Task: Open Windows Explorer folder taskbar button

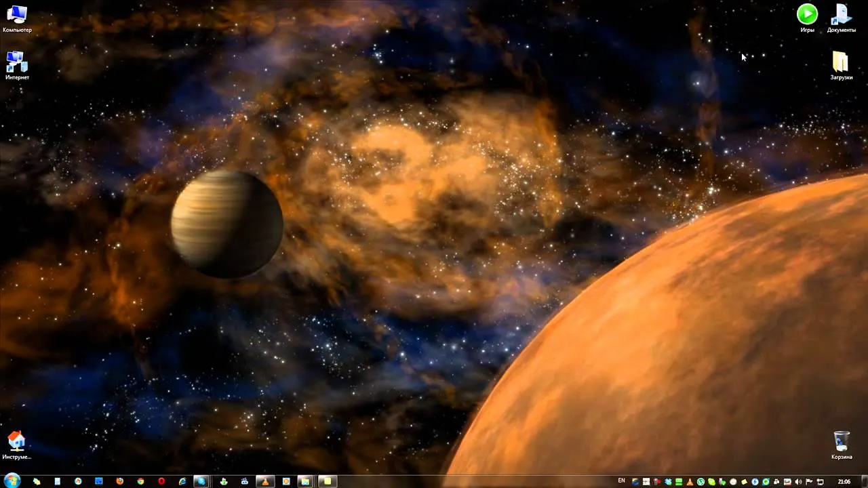Action: coord(305,481)
